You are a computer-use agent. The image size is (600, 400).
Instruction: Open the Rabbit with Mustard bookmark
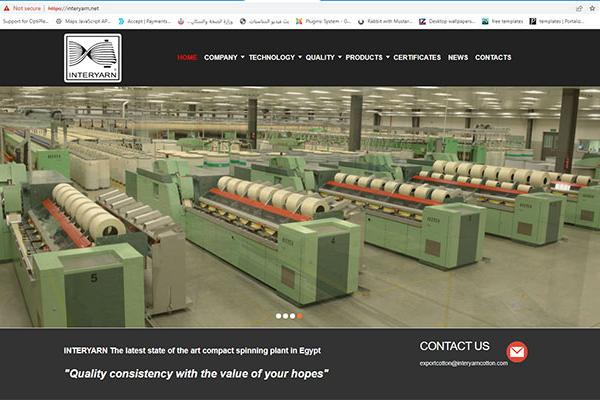tap(385, 21)
